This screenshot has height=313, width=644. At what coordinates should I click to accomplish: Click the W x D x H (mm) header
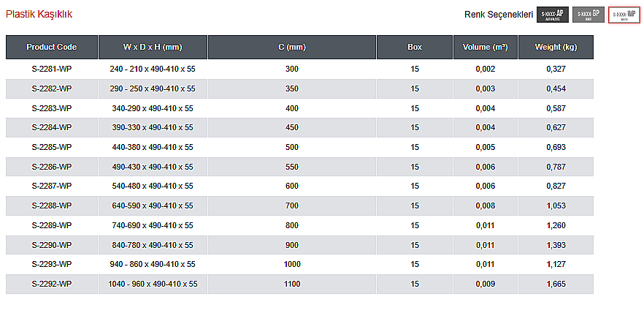153,47
